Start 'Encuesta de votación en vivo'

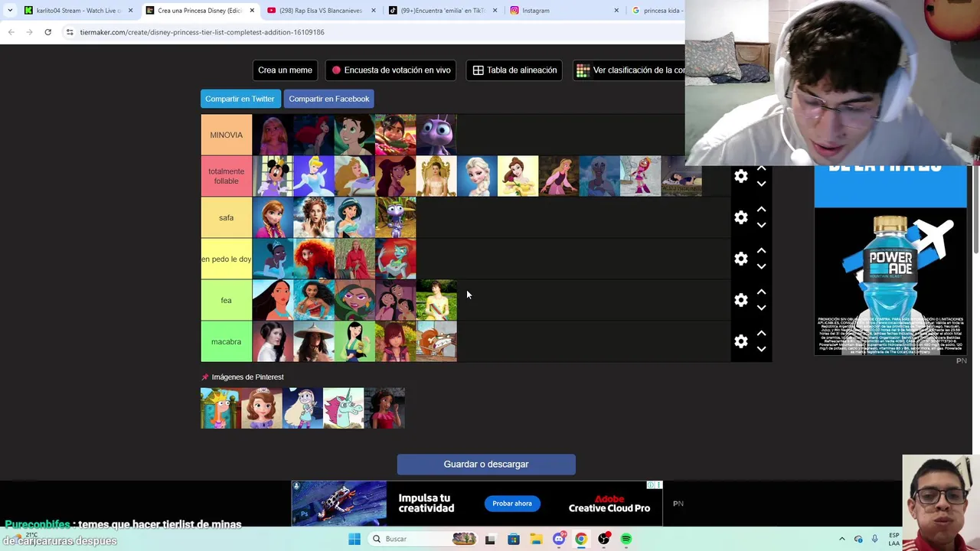(x=390, y=70)
